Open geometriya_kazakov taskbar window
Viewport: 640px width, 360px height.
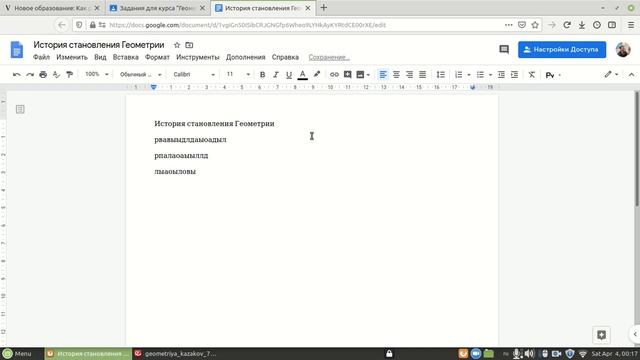176,353
